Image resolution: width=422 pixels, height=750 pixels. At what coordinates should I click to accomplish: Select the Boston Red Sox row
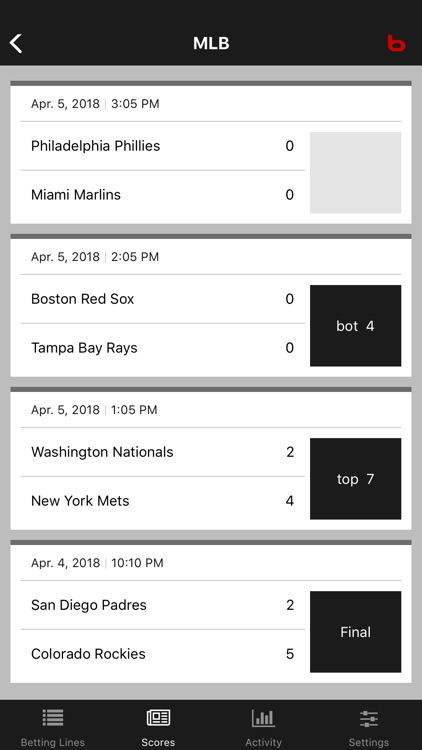(x=163, y=299)
